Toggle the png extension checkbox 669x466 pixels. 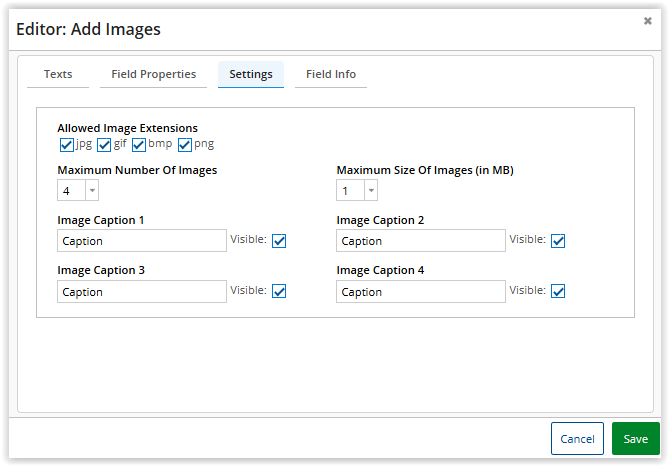tap(185, 145)
